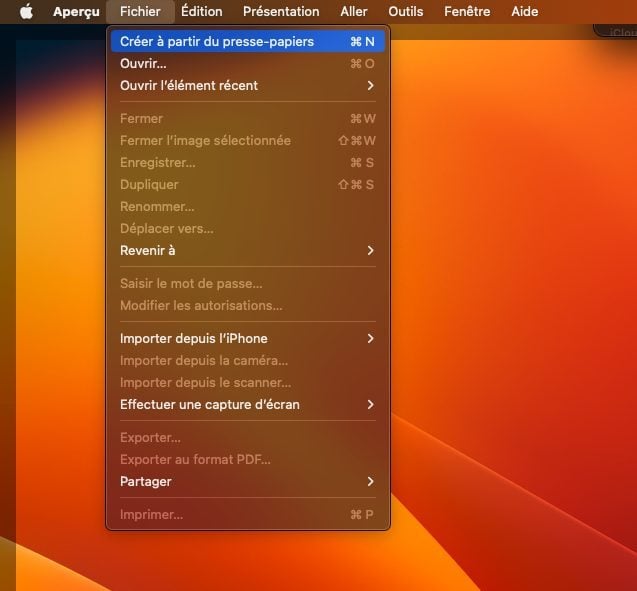
Task: Click the Dupliquer menu entry
Action: pos(248,184)
